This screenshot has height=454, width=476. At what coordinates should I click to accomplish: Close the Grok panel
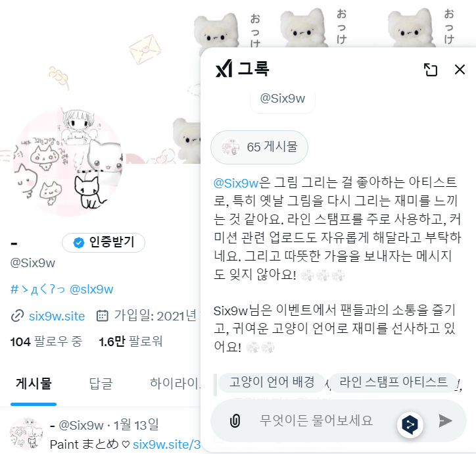click(460, 70)
